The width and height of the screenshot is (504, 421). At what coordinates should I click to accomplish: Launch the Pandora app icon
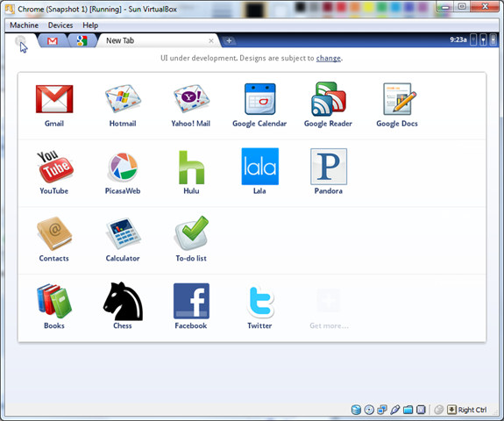(329, 167)
